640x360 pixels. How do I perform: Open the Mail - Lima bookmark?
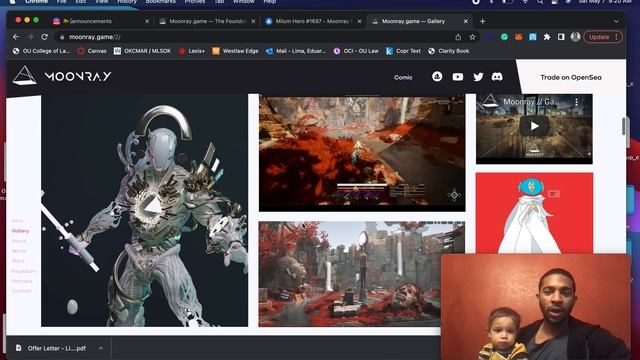click(x=296, y=51)
